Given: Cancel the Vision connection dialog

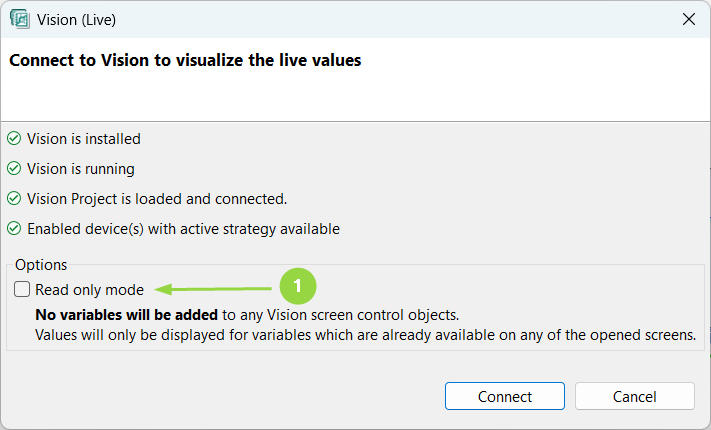Looking at the screenshot, I should click(x=634, y=396).
